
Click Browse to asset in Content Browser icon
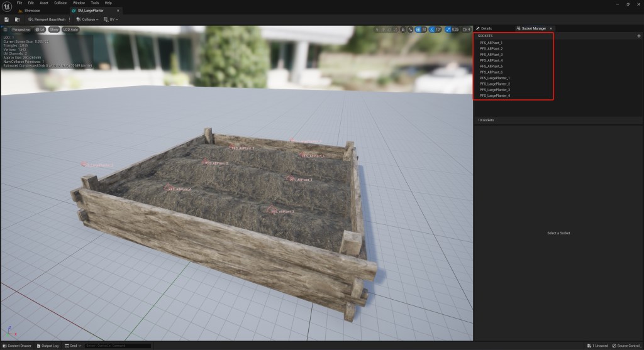[18, 19]
